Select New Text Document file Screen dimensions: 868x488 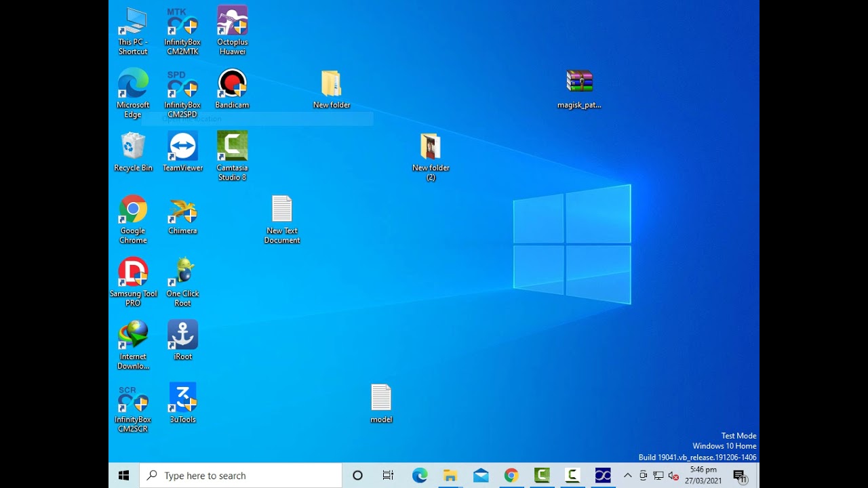pos(282,220)
